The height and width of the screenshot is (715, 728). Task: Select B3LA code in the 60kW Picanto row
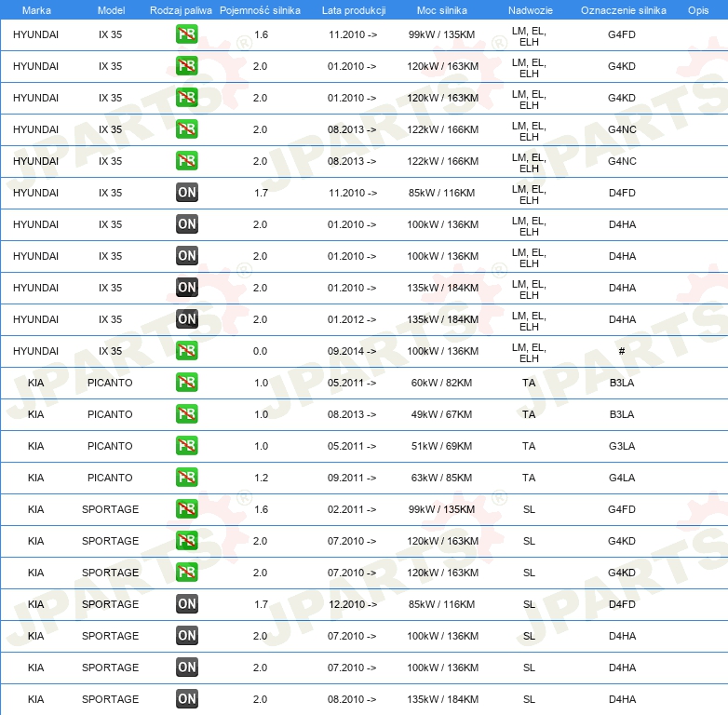tap(622, 383)
